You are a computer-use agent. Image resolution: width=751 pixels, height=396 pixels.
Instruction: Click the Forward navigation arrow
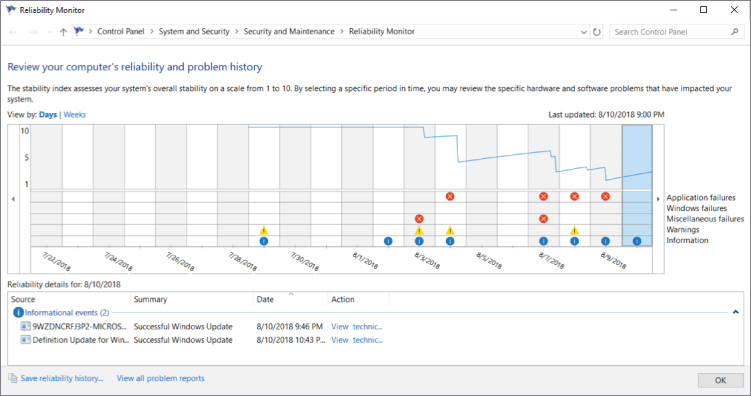[x=34, y=32]
